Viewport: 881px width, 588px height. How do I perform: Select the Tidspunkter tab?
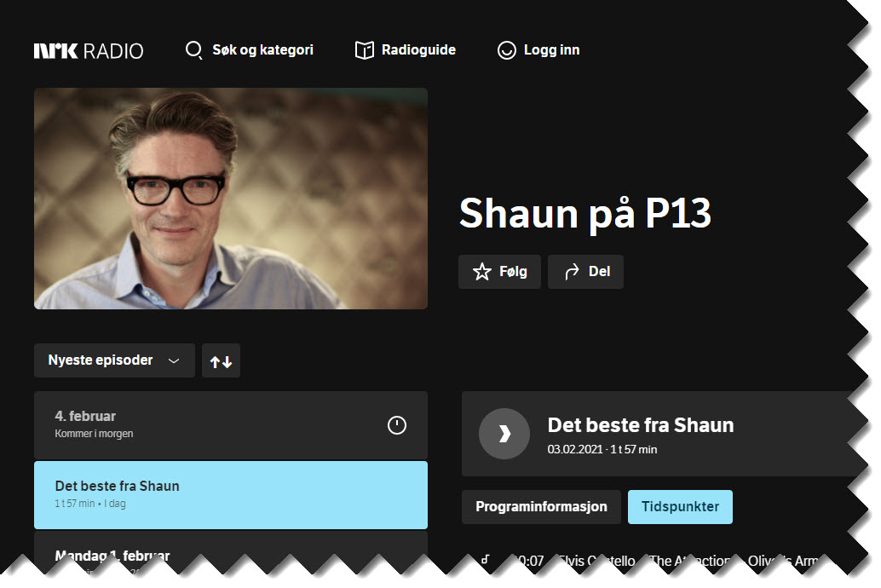pyautogui.click(x=680, y=506)
